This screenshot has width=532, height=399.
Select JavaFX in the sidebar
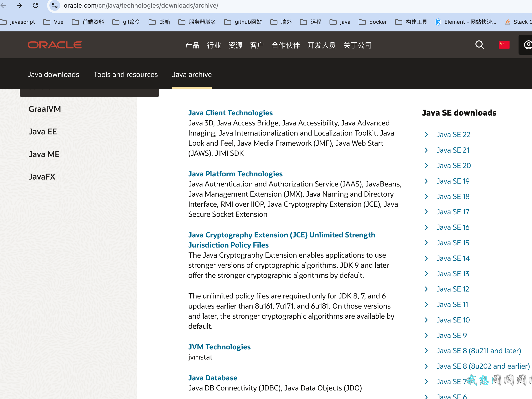click(x=42, y=177)
